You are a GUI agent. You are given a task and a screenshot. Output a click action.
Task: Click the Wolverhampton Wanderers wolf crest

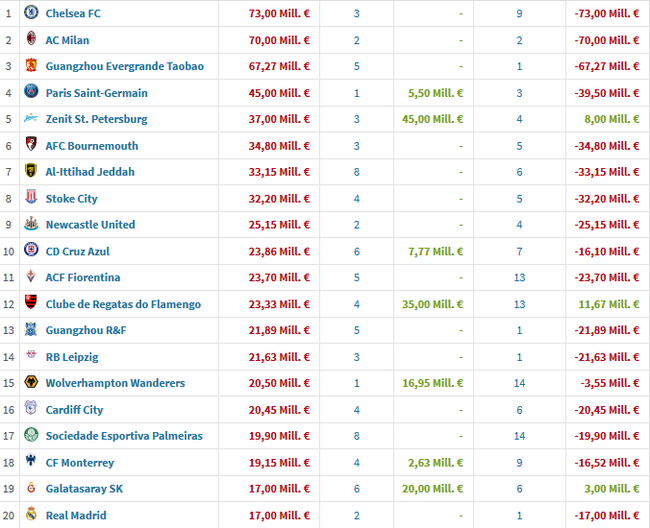pyautogui.click(x=31, y=382)
